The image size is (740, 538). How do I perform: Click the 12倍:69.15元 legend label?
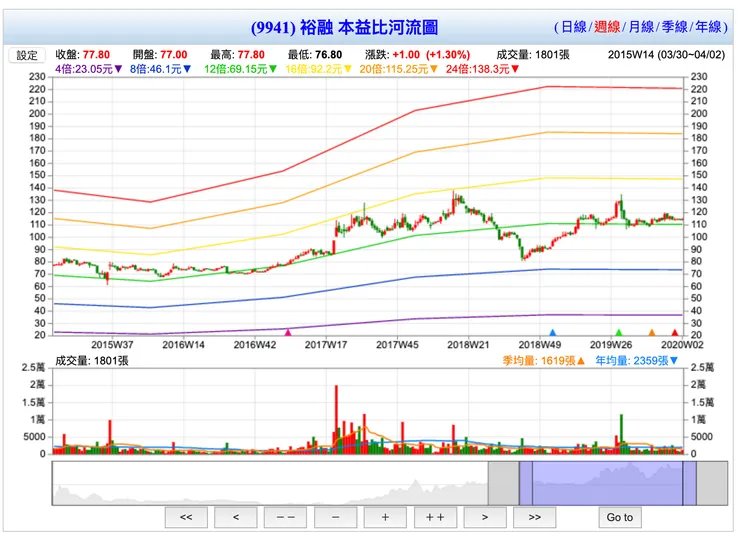[x=236, y=69]
